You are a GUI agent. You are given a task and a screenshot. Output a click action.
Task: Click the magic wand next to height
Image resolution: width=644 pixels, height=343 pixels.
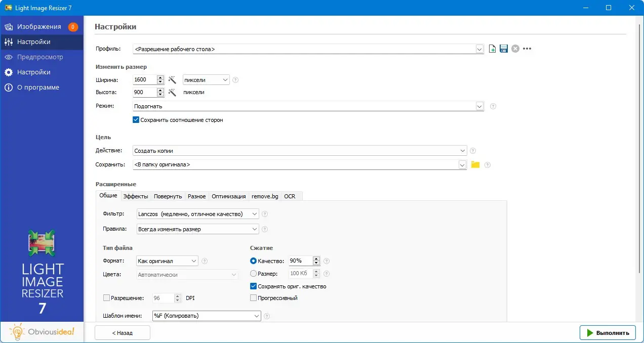(x=172, y=92)
